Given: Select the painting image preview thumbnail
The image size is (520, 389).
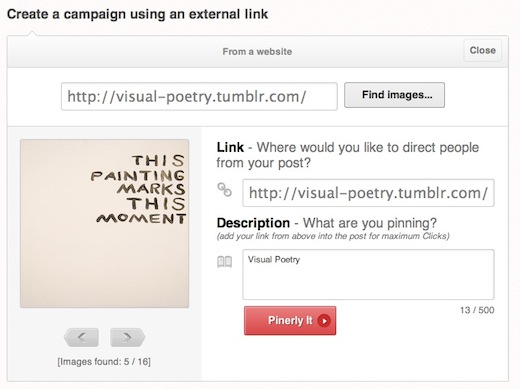Looking at the screenshot, I should (x=104, y=223).
